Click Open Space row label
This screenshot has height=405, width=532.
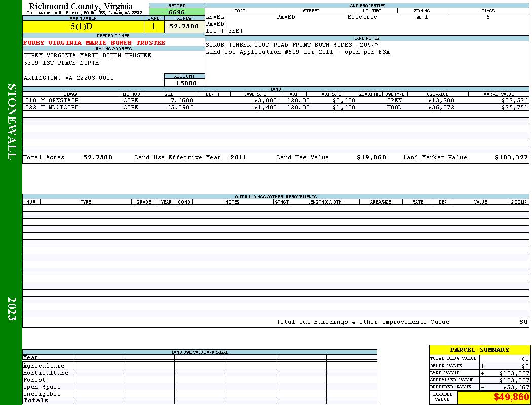point(42,387)
